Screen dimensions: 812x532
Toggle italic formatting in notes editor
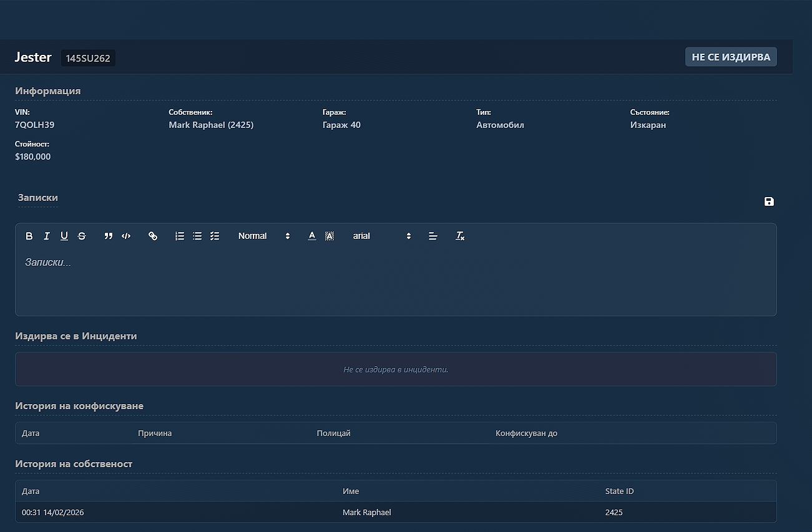pyautogui.click(x=46, y=236)
